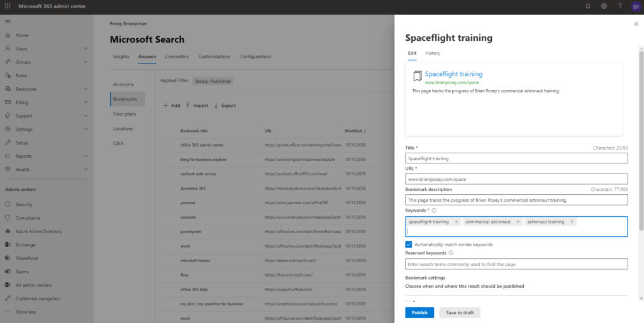This screenshot has height=323, width=644.
Task: Open All admin centers icon
Action: pyautogui.click(x=8, y=285)
